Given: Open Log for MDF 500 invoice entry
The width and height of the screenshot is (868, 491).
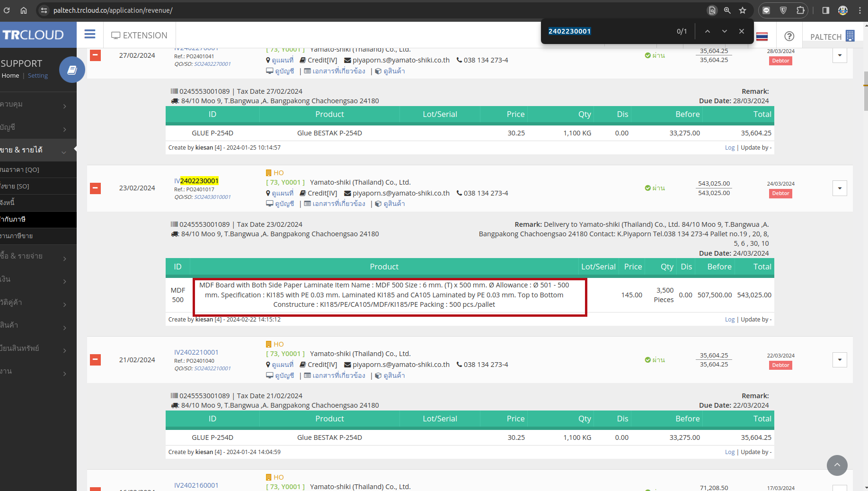Looking at the screenshot, I should (x=730, y=320).
